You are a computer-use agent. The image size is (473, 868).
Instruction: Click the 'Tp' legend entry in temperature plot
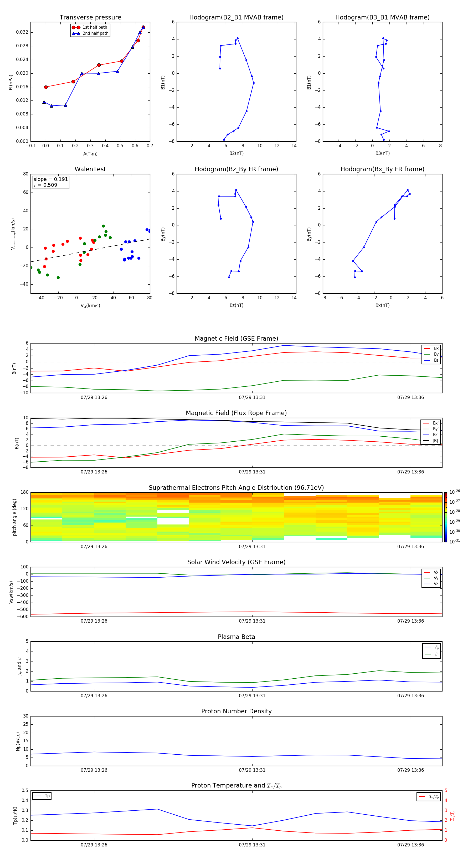[x=42, y=796]
